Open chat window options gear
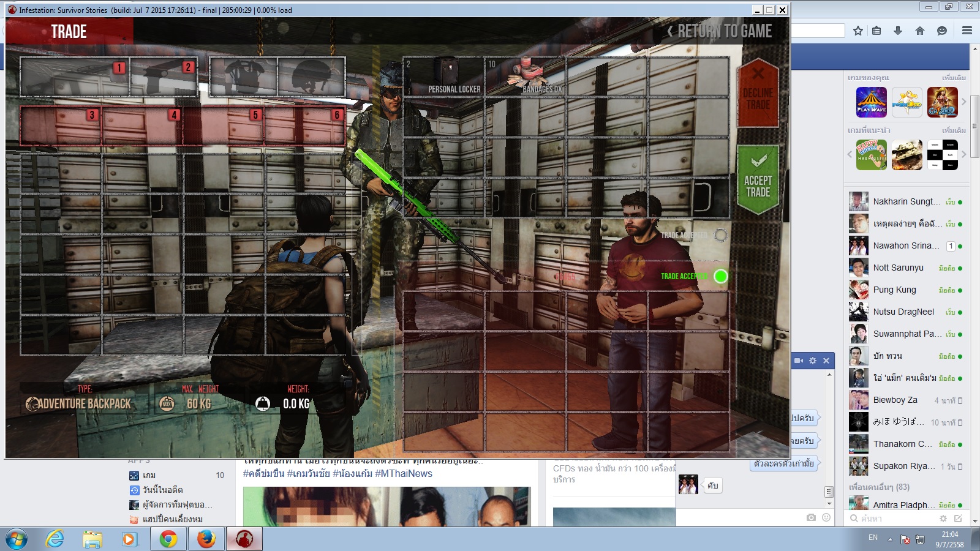980x551 pixels. pyautogui.click(x=813, y=361)
